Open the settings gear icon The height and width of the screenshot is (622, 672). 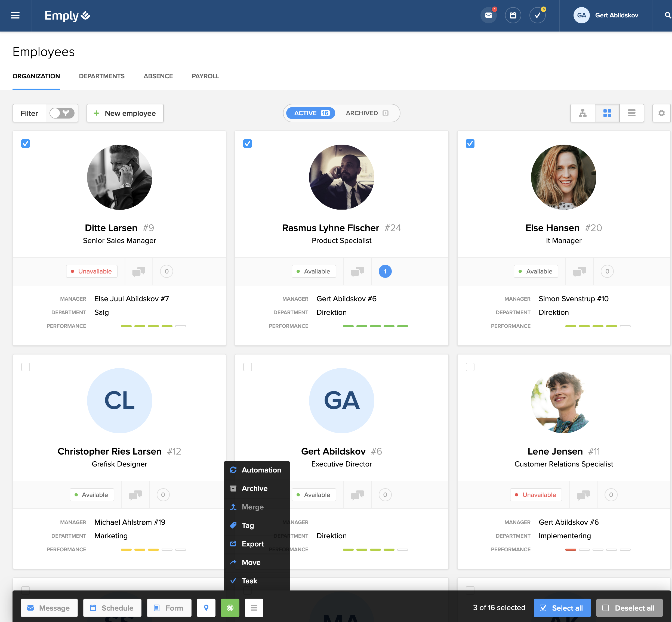coord(661,113)
